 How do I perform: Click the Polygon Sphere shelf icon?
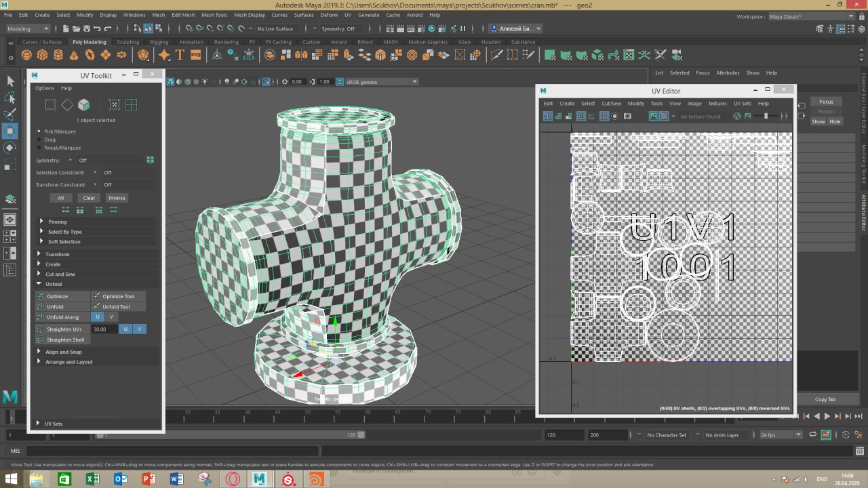26,55
